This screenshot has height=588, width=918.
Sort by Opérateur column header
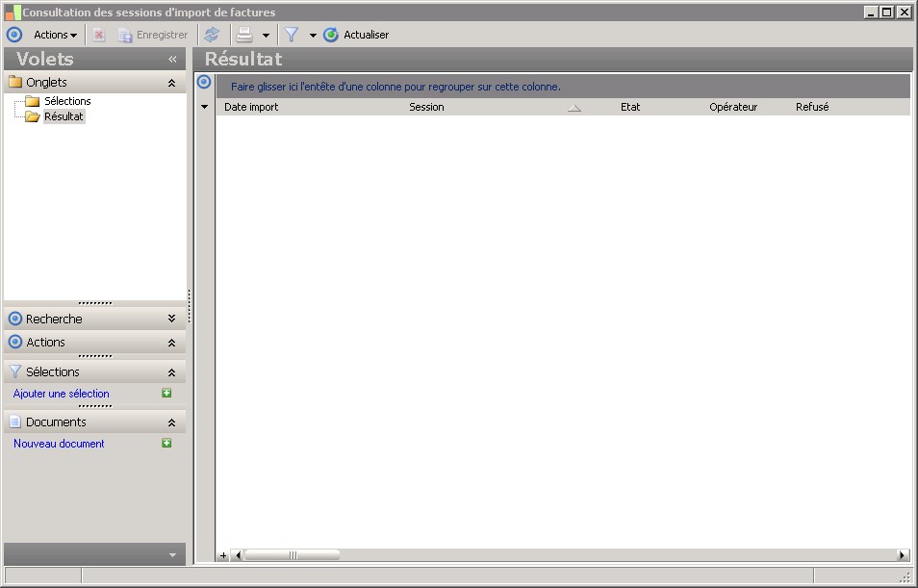click(733, 107)
